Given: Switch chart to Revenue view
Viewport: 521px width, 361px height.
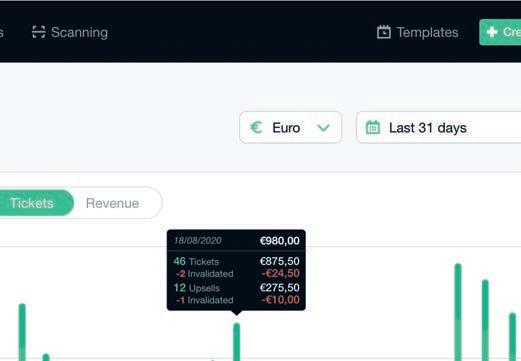Looking at the screenshot, I should coord(112,203).
